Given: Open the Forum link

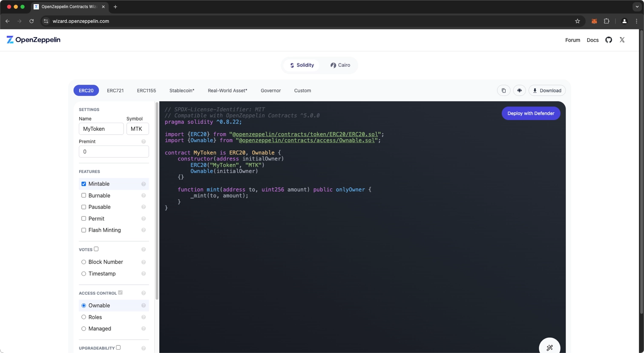Looking at the screenshot, I should tap(572, 40).
